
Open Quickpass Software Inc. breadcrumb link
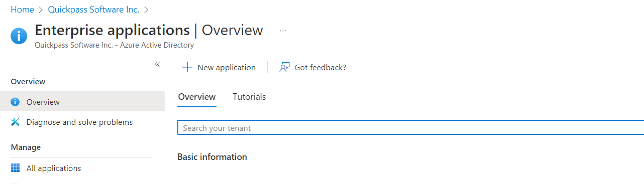(x=94, y=10)
